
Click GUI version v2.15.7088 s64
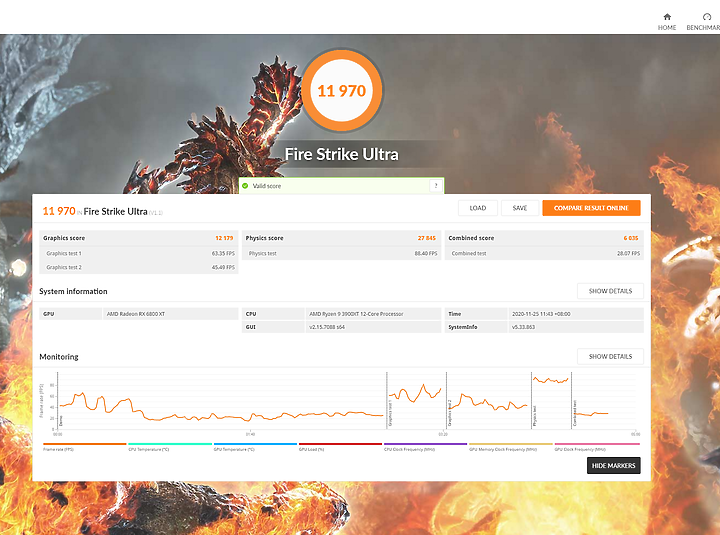(x=327, y=327)
